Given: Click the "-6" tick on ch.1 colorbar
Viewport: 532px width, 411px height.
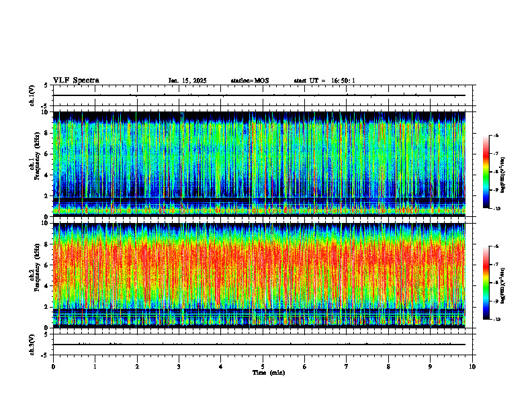Looking at the screenshot, I should 496,136.
